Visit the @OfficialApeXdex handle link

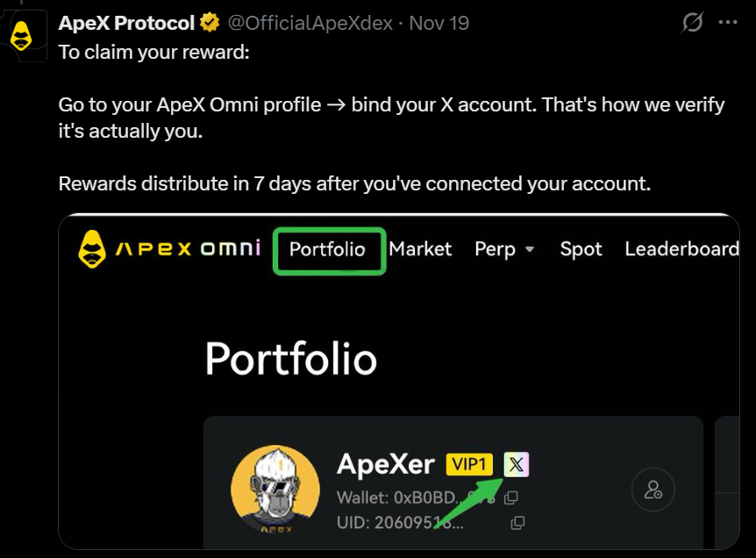pos(310,23)
